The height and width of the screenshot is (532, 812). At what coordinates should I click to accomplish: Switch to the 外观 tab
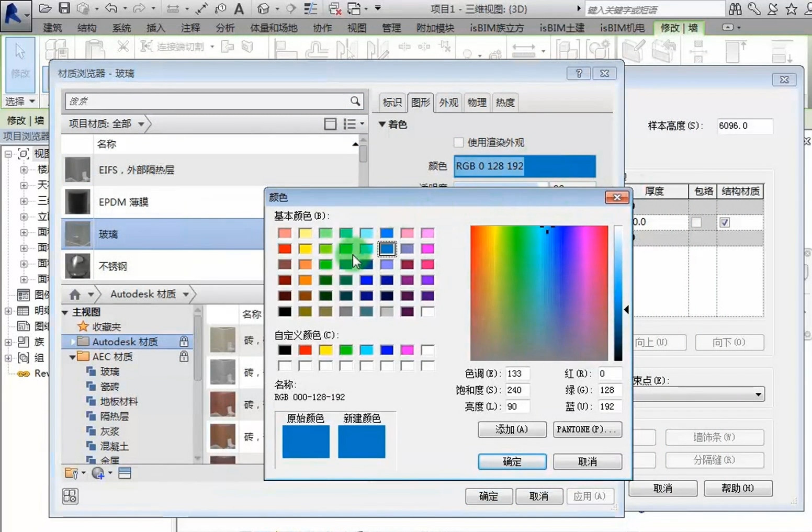448,103
